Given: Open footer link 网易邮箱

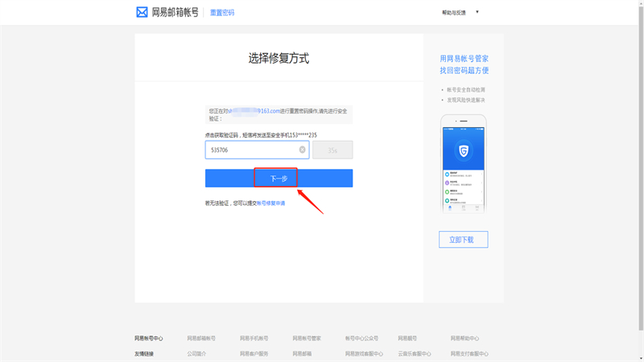Looking at the screenshot, I should point(303,353).
